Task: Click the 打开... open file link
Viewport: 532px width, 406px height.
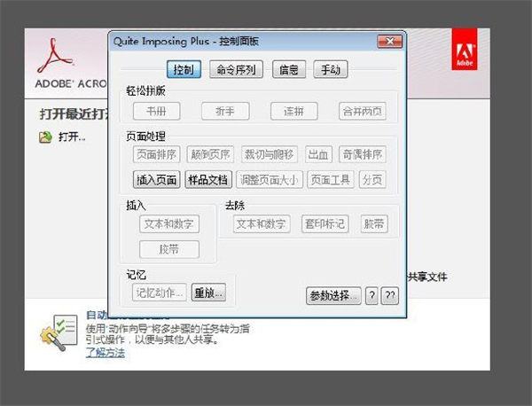Action: tap(73, 137)
